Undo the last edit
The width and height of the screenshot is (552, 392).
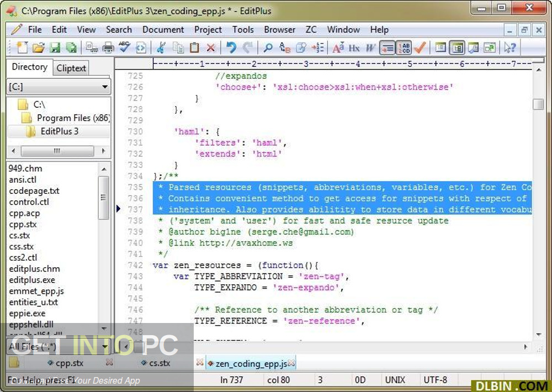pos(231,47)
